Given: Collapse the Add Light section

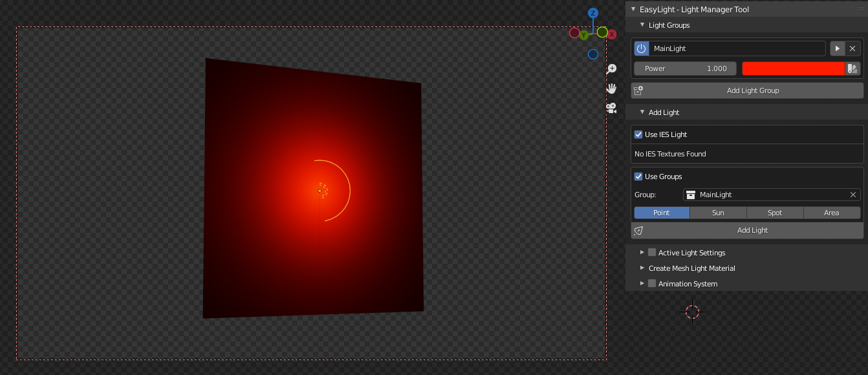Looking at the screenshot, I should [x=642, y=112].
